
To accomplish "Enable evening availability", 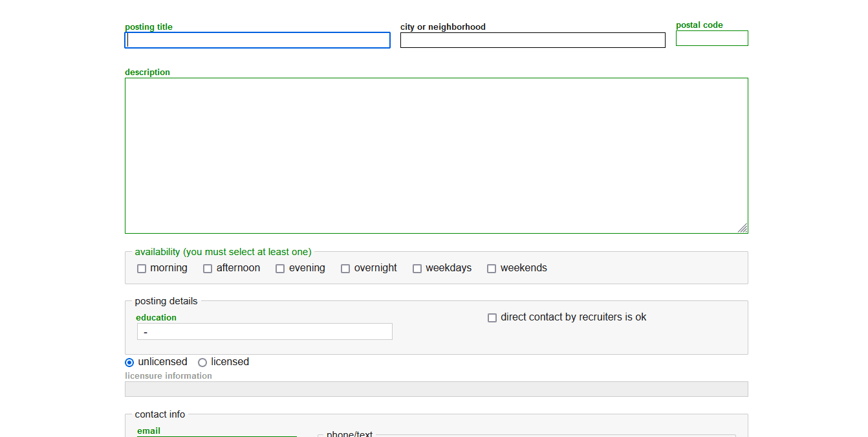I will [x=280, y=269].
